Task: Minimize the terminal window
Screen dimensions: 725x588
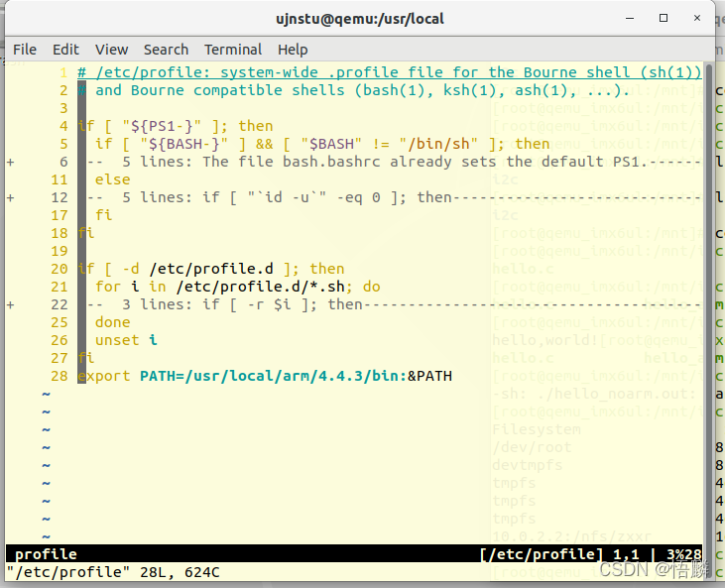Action: [629, 18]
